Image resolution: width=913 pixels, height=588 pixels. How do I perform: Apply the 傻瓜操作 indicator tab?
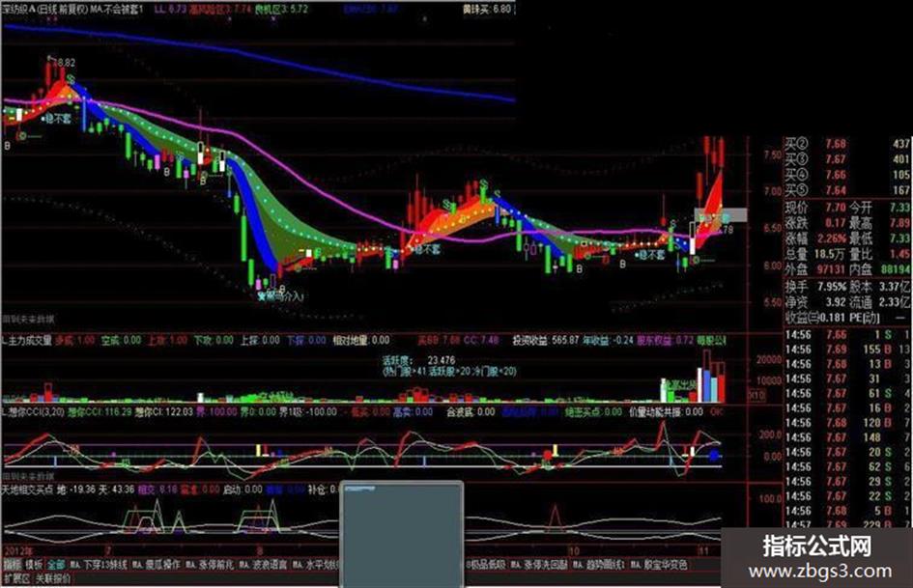(157, 565)
